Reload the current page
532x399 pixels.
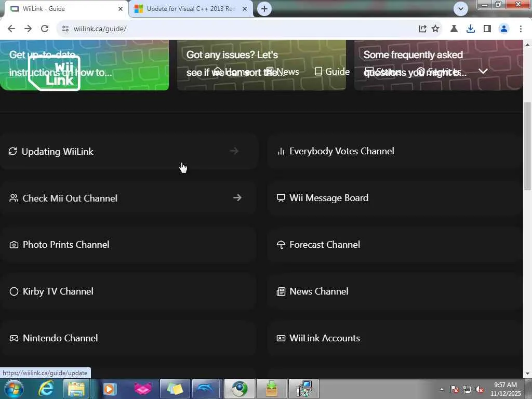pos(45,29)
